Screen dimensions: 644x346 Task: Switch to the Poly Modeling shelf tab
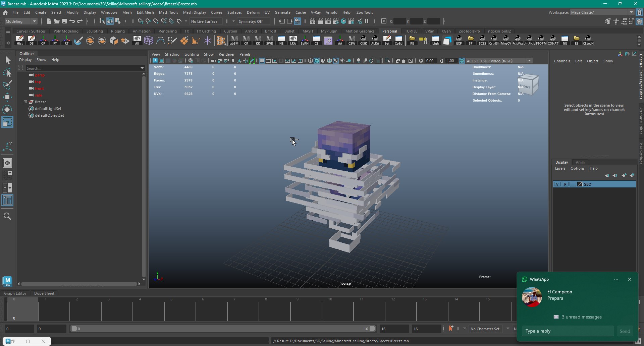[x=66, y=31]
